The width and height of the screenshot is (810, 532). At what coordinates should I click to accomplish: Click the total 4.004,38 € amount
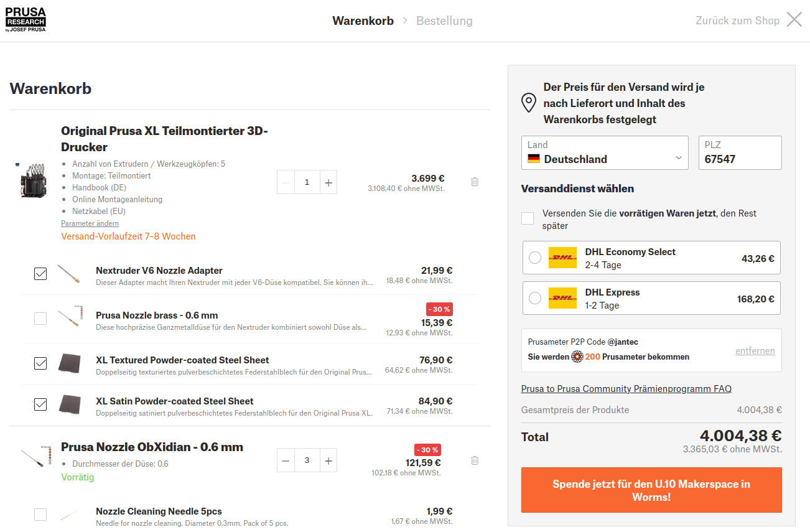(x=740, y=436)
